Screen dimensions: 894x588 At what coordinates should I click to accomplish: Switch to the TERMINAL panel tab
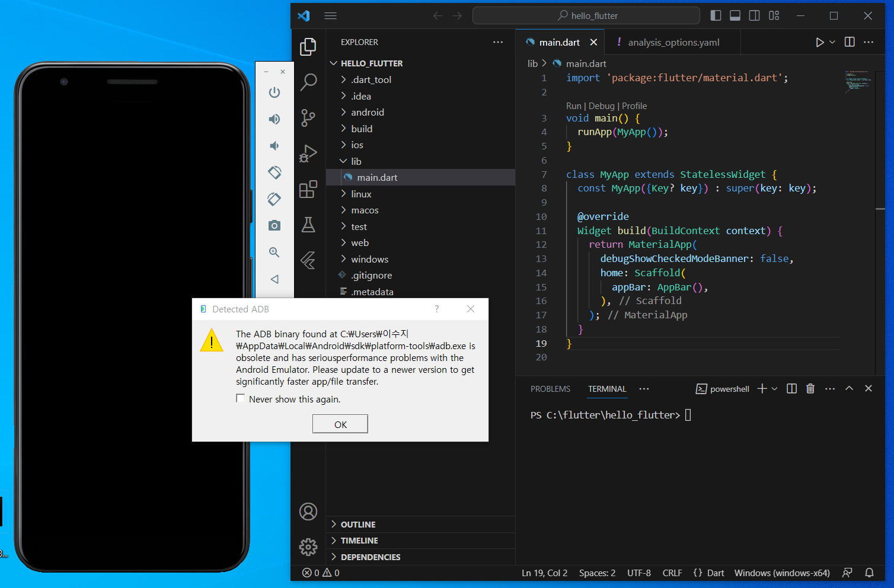click(607, 389)
